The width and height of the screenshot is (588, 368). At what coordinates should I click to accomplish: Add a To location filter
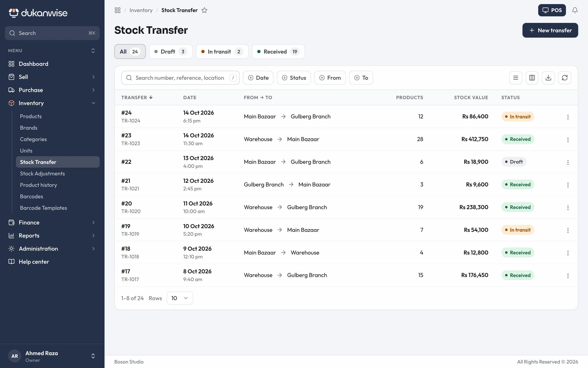click(x=361, y=78)
